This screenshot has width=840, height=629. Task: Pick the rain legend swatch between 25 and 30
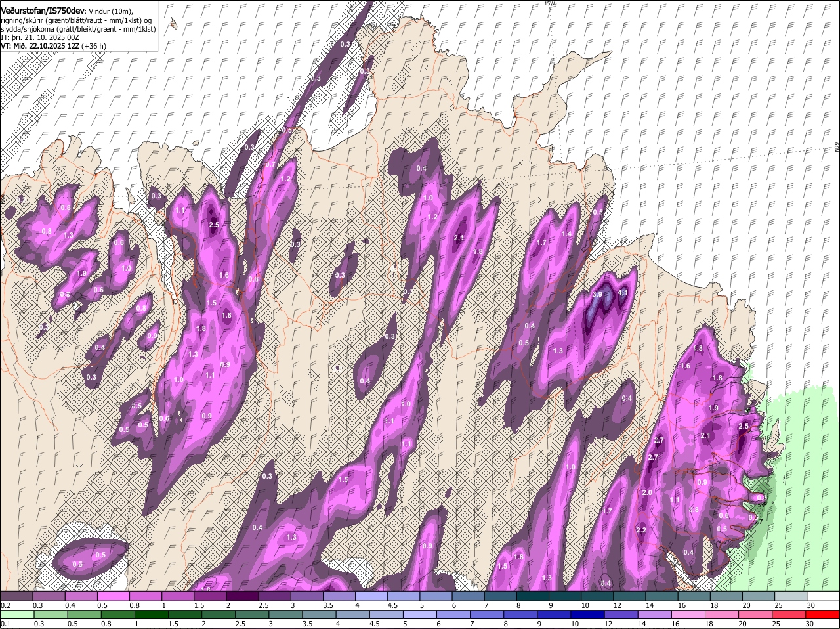click(x=790, y=615)
